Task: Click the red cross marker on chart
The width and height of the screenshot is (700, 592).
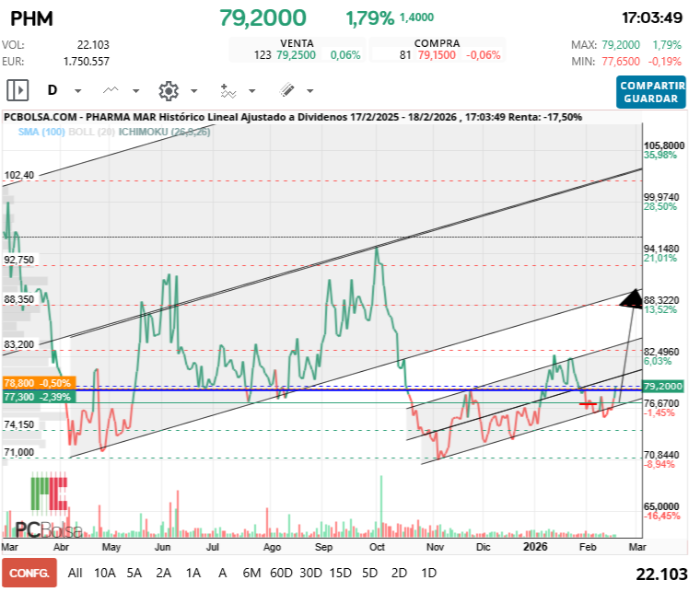Action: 587,403
